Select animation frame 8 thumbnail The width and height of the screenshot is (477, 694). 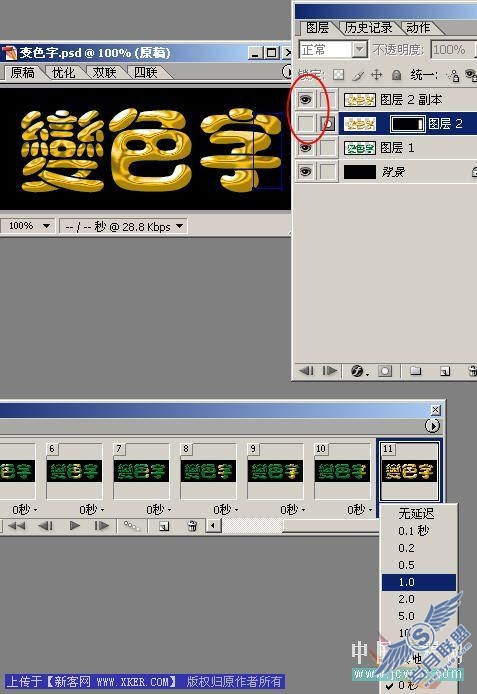208,471
